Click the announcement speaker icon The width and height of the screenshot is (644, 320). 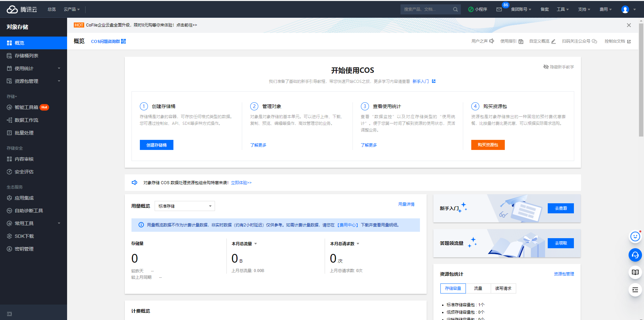click(x=135, y=182)
